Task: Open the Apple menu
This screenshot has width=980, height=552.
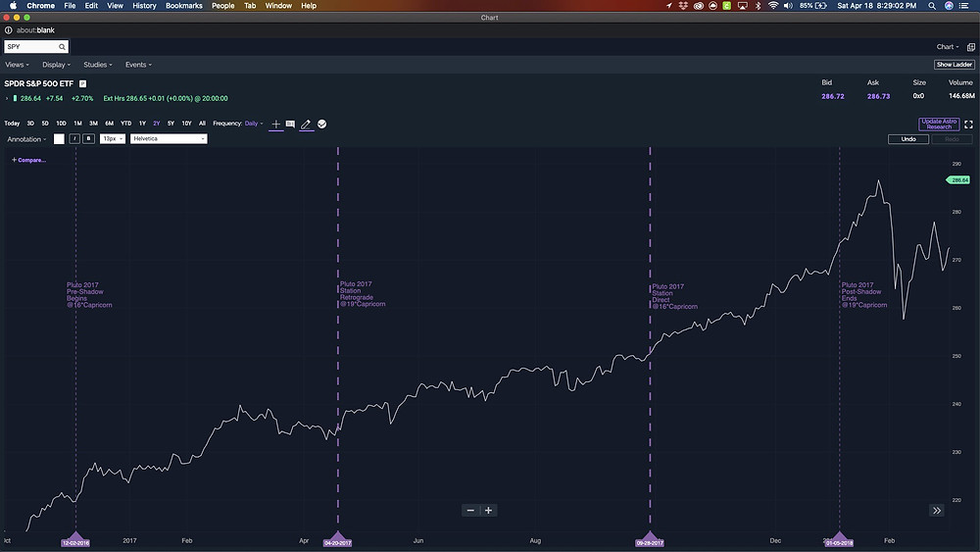Action: [13, 6]
